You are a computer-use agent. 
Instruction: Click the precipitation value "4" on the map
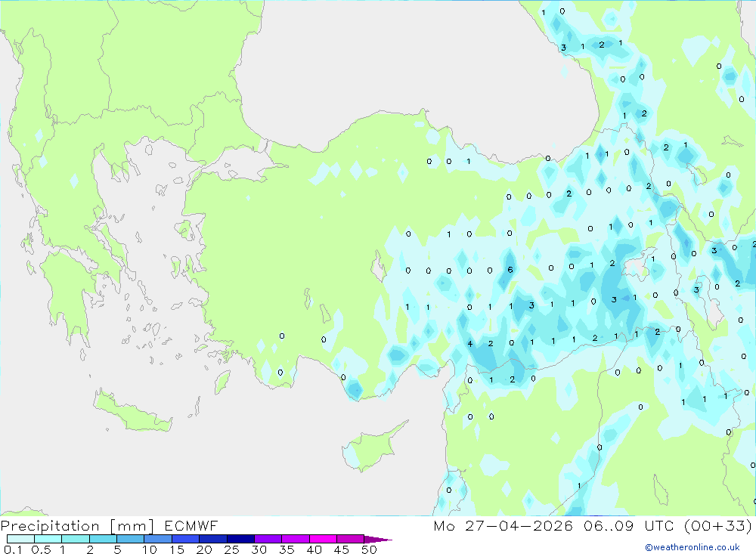coord(470,344)
